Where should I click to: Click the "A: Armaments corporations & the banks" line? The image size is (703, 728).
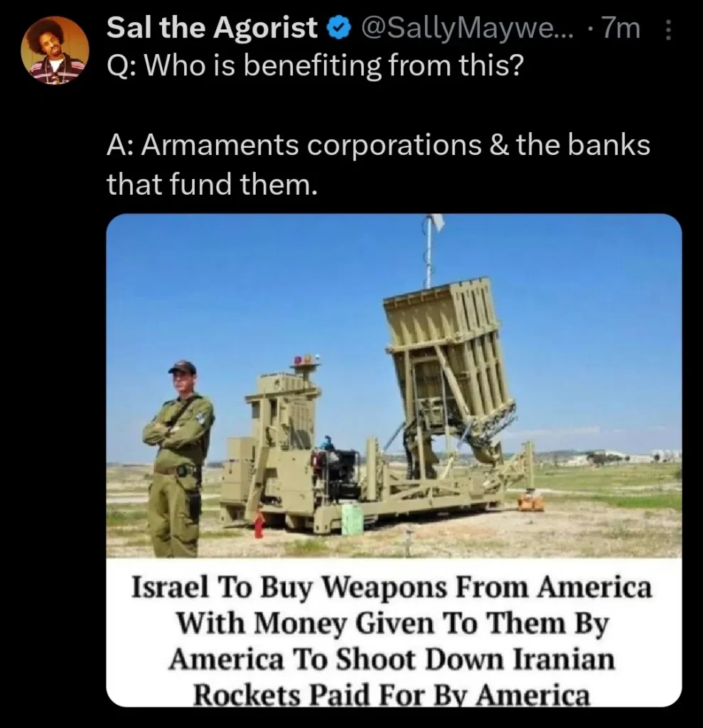pyautogui.click(x=378, y=145)
